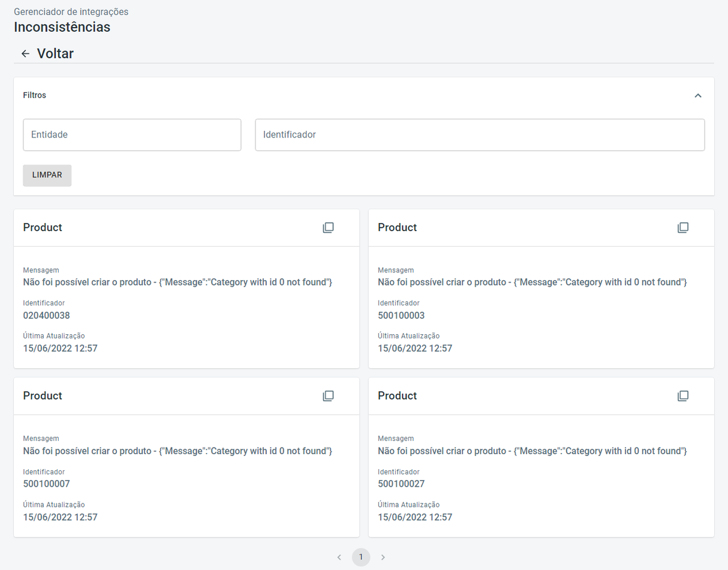Image resolution: width=728 pixels, height=570 pixels.
Task: Collapse the Filtros panel with the chevron
Action: tap(698, 95)
